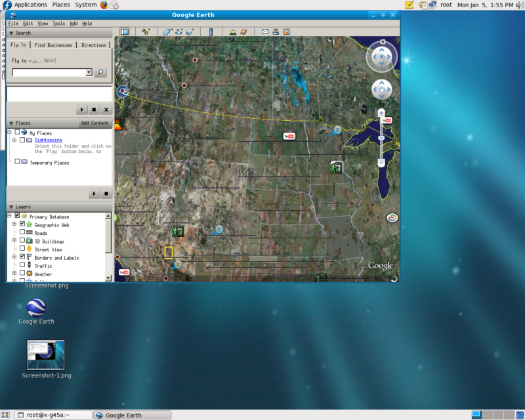Expand the Sightseeing folder tree node
Screen dimensions: 525x420
pyautogui.click(x=14, y=140)
